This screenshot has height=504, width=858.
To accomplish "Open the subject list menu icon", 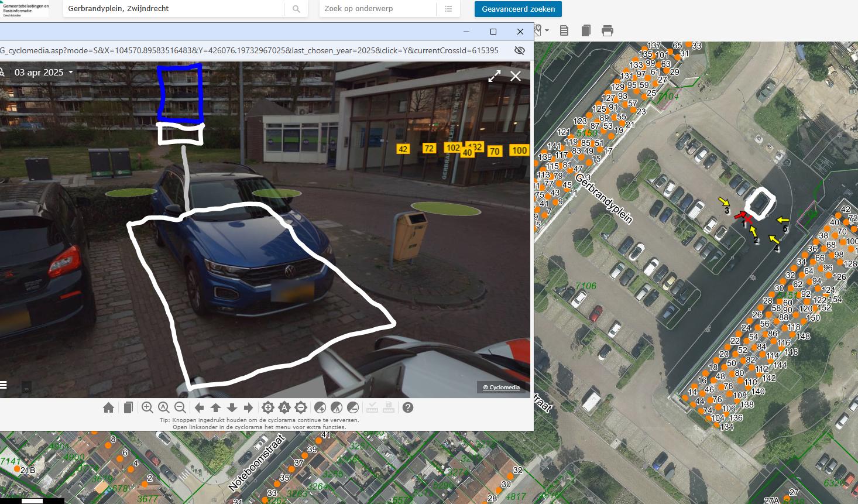I will pyautogui.click(x=448, y=9).
